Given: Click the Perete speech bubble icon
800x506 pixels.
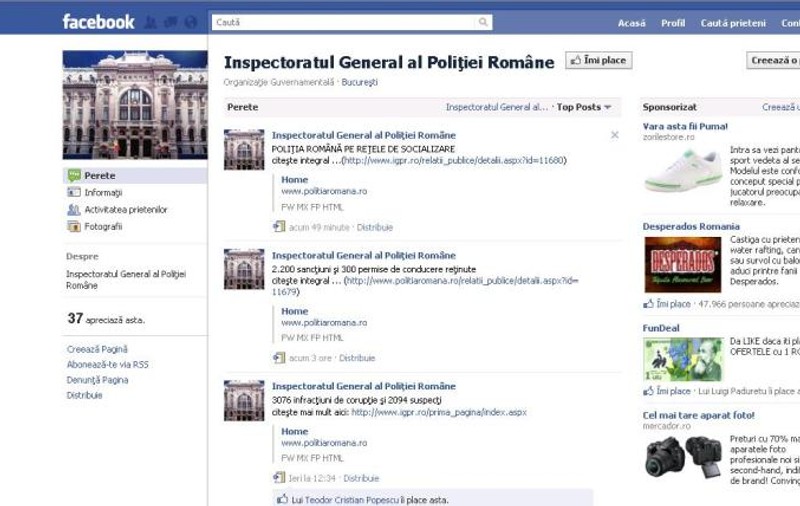Looking at the screenshot, I should point(74,175).
